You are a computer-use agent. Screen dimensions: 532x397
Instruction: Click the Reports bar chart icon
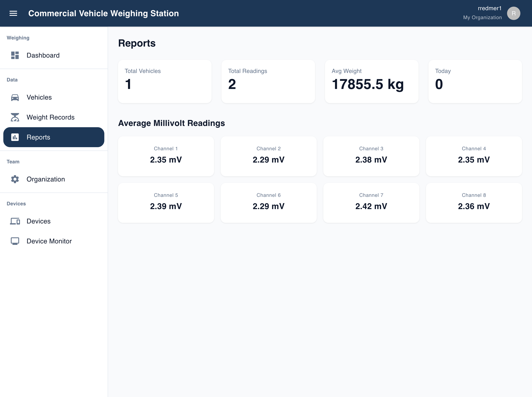(x=15, y=137)
